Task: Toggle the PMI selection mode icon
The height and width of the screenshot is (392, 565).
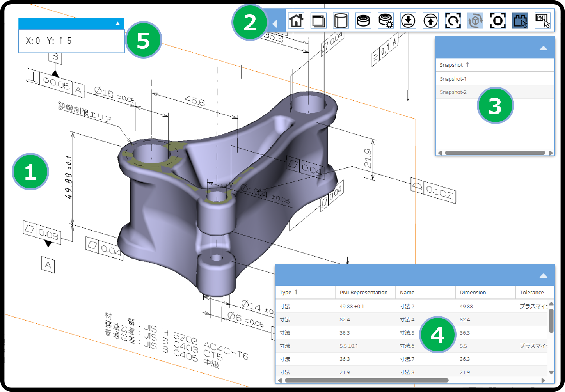Action: click(542, 21)
